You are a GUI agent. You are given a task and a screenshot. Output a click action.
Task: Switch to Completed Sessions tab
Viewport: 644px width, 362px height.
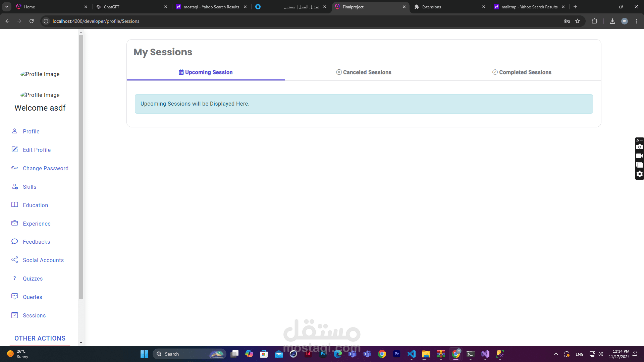522,72
